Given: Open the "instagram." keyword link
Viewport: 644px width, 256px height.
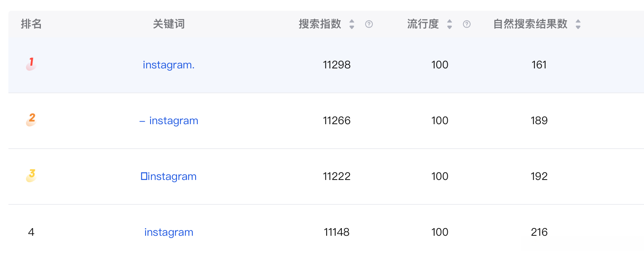Looking at the screenshot, I should point(168,65).
